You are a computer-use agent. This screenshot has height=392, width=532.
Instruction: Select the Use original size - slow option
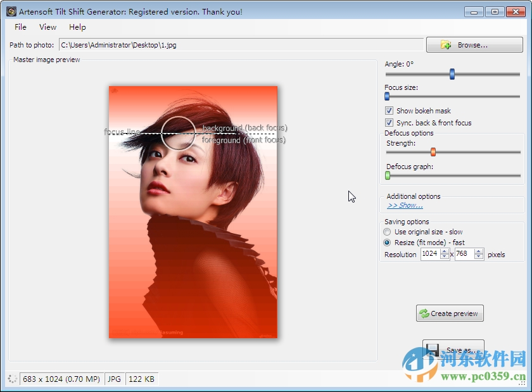(387, 232)
